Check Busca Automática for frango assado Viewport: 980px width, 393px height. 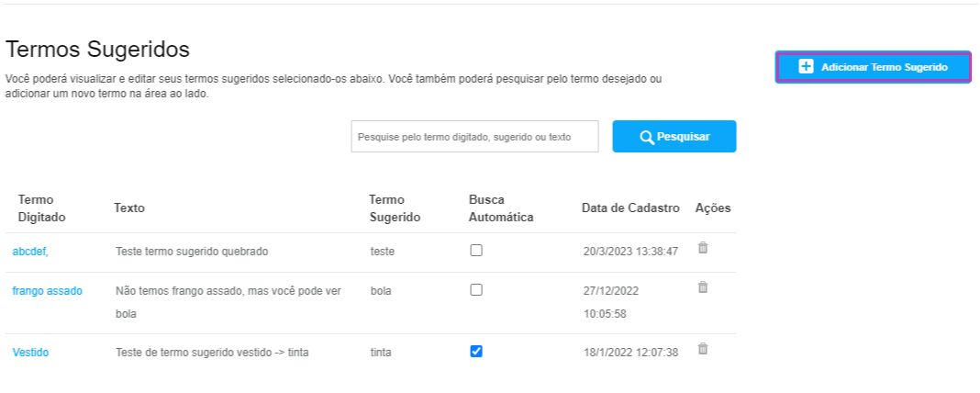point(476,290)
